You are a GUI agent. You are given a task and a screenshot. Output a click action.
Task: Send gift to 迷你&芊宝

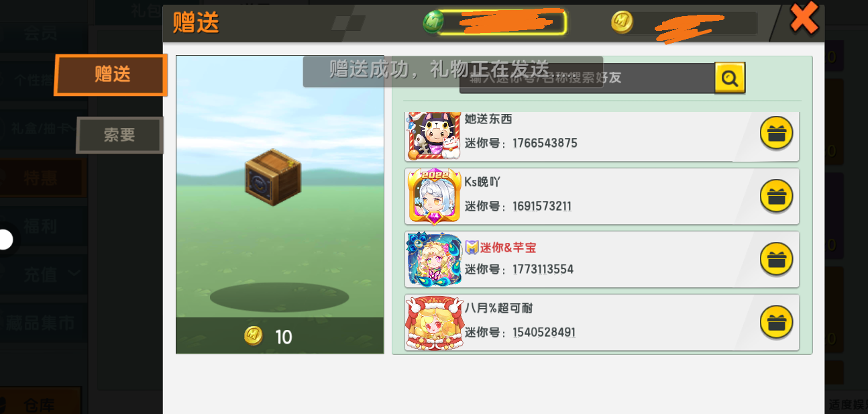(x=776, y=260)
